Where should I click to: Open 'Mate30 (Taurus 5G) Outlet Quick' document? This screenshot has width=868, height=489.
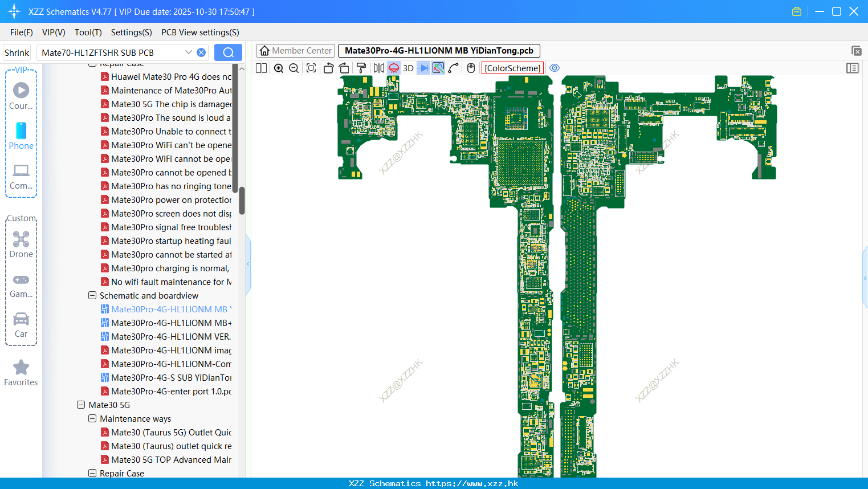coord(166,432)
